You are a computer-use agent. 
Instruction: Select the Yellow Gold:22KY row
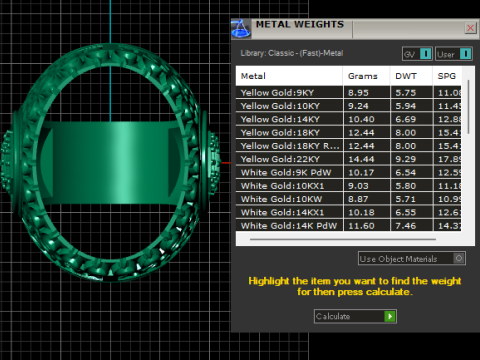(x=349, y=159)
